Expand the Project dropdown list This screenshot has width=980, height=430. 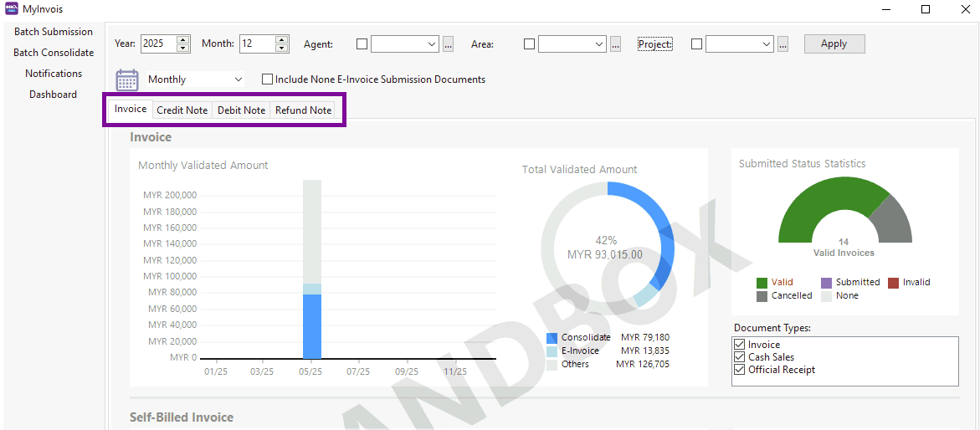click(x=767, y=44)
